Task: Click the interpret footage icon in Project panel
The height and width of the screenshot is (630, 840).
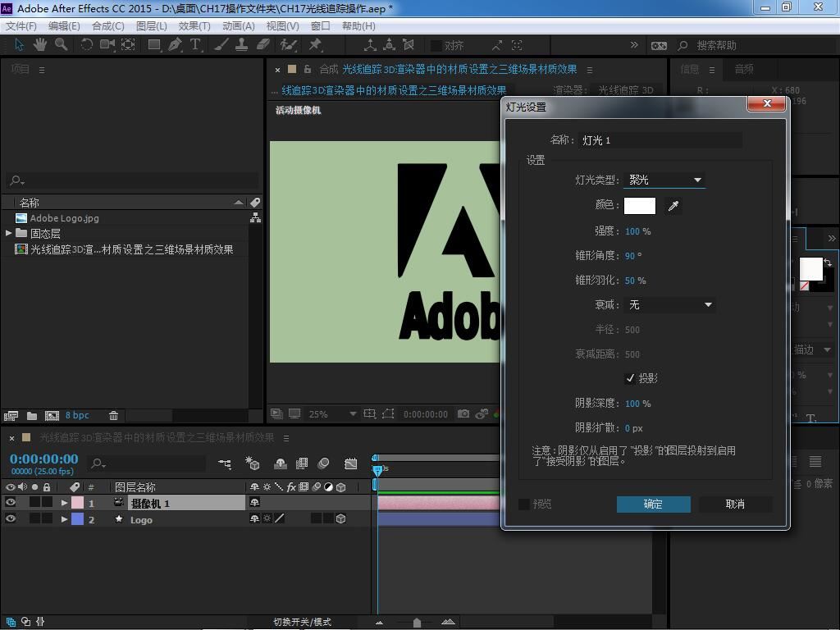Action: click(11, 416)
